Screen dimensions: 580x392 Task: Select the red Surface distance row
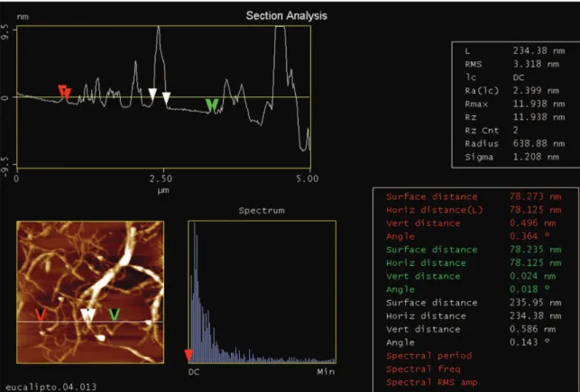[474, 196]
